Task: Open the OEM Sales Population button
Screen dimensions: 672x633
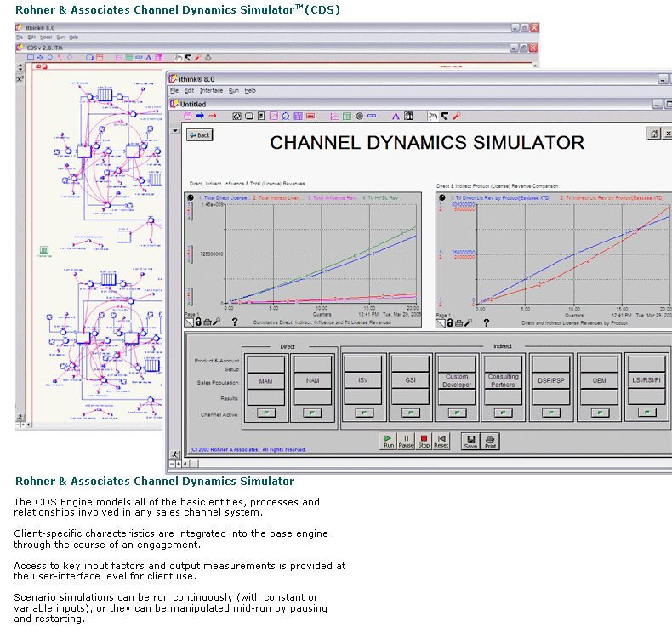Action: (x=599, y=380)
